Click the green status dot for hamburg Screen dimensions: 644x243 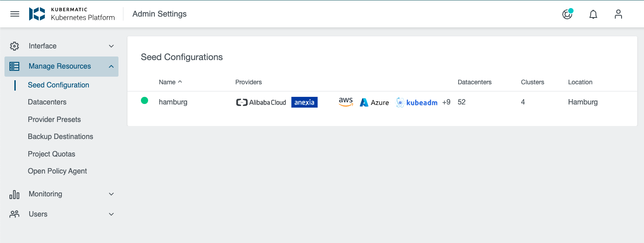(145, 101)
